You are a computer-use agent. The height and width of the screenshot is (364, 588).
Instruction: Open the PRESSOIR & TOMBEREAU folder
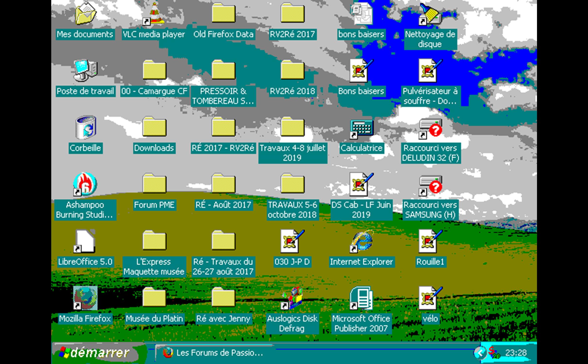223,70
